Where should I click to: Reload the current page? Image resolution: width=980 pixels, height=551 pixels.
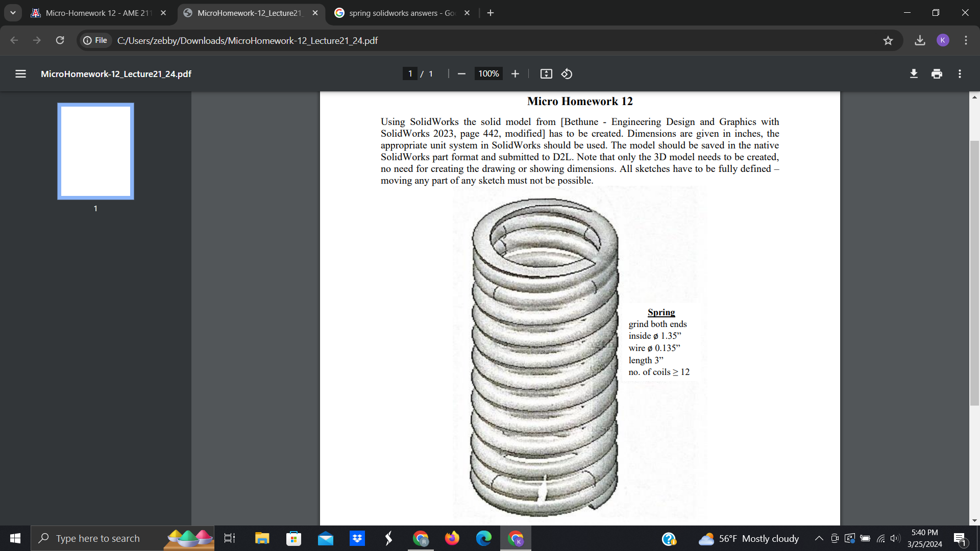[60, 40]
